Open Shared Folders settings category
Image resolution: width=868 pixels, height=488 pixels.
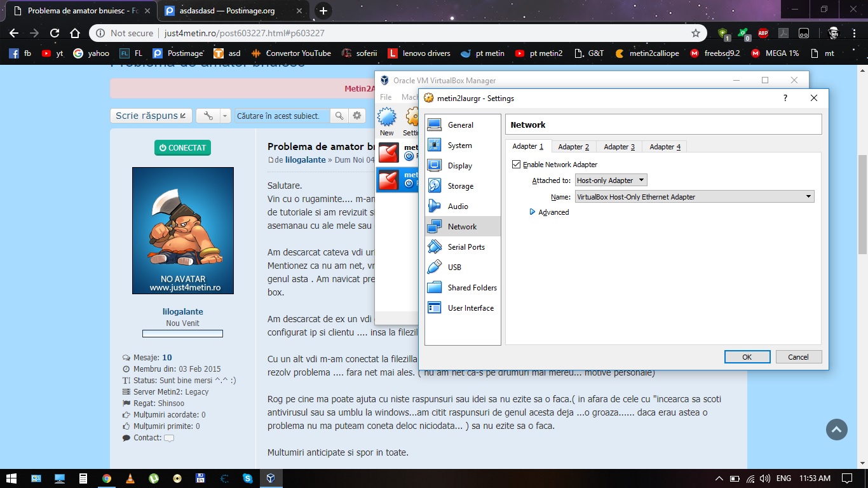tap(463, 288)
